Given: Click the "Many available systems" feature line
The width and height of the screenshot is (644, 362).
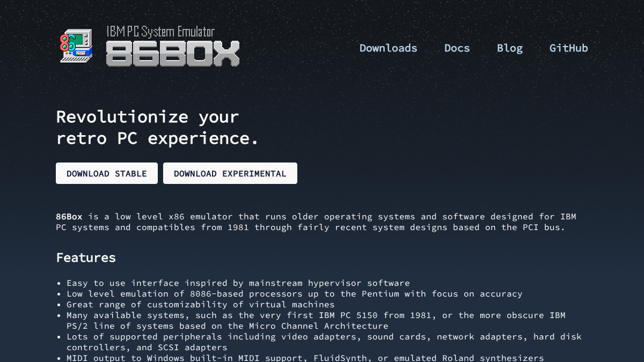Looking at the screenshot, I should pos(316,320).
